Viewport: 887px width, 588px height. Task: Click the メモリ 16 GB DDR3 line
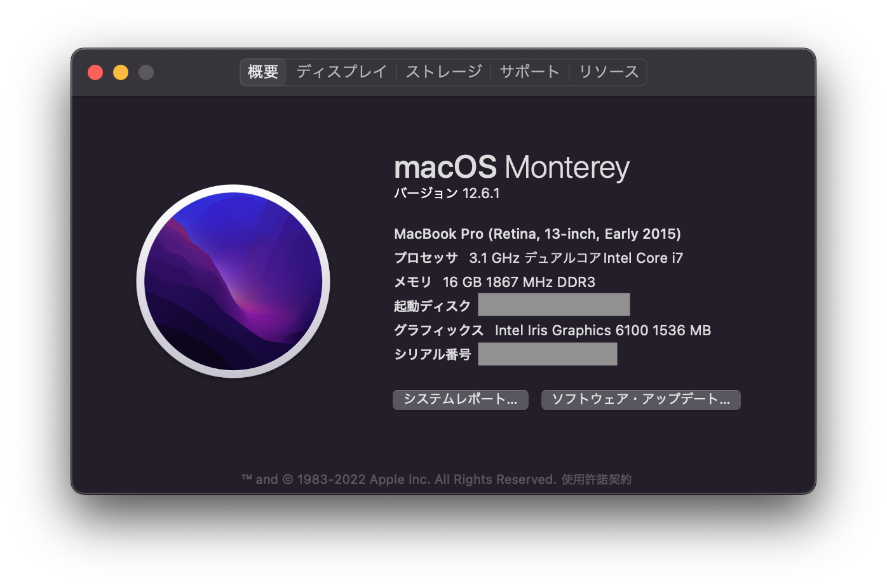(495, 282)
